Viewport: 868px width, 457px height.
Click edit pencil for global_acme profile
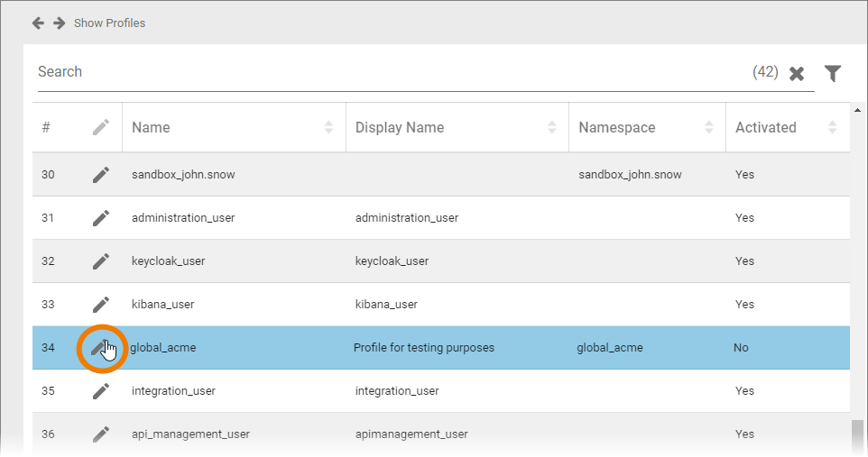(101, 348)
